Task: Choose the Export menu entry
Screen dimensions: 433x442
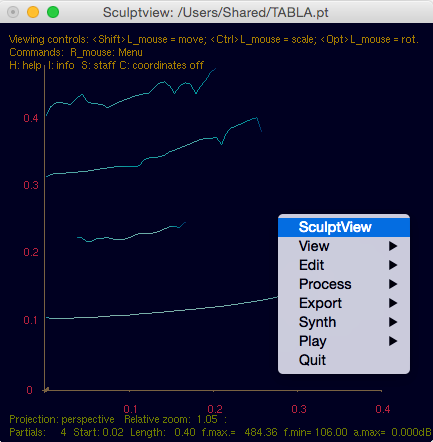Action: coord(344,303)
